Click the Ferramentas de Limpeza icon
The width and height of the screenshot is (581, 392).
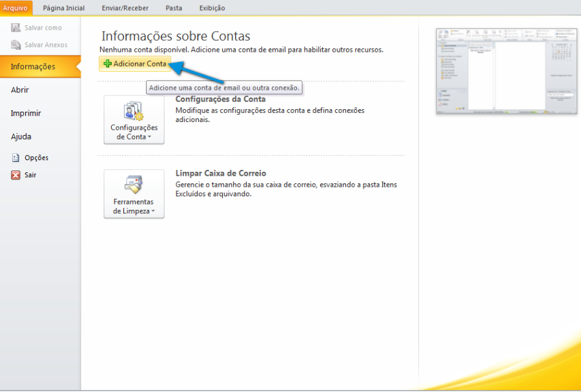(134, 185)
